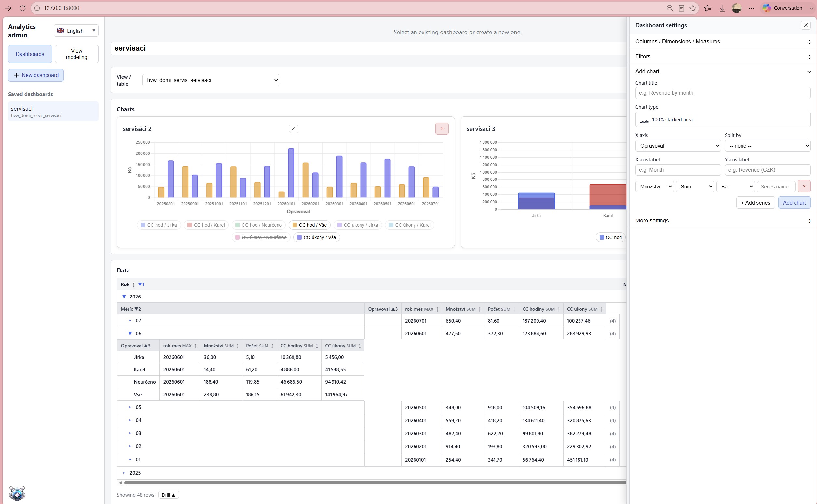817x504 pixels.
Task: Expand the servisáci 2 chart to fullscreen
Action: coord(293,129)
